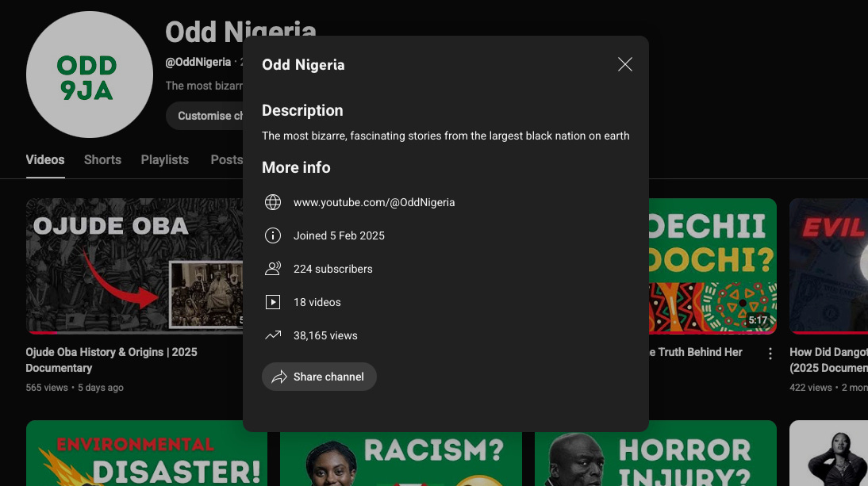Image resolution: width=868 pixels, height=486 pixels.
Task: Open the Environmental Disaster video thumbnail
Action: (147, 453)
